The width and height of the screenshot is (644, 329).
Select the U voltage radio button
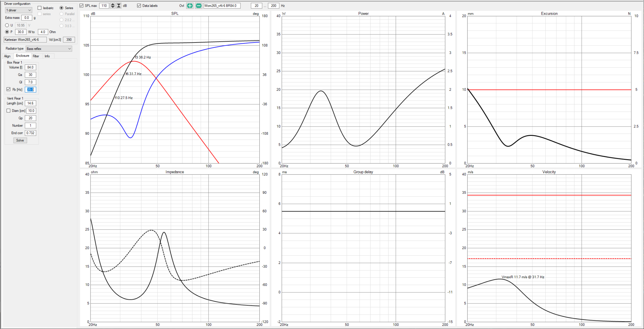7,25
